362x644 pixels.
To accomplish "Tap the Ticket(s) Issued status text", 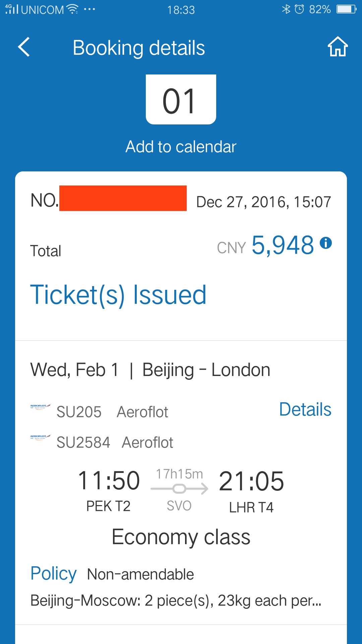I will coord(118,294).
